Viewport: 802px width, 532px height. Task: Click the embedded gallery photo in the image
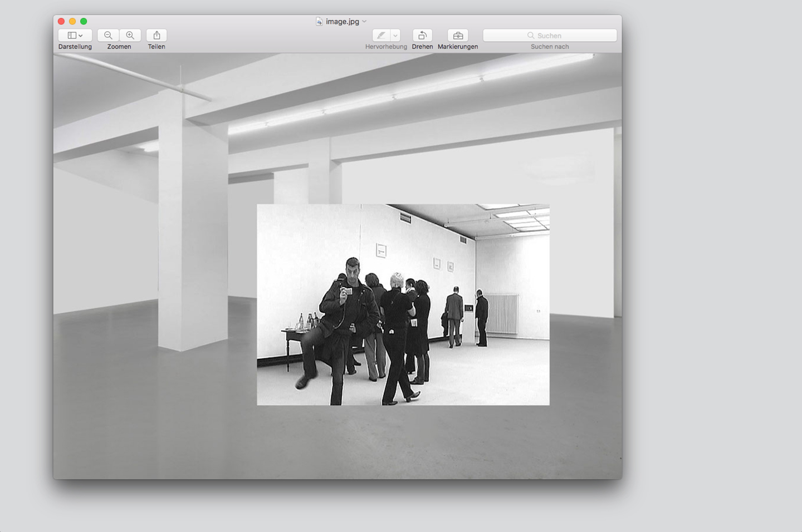[403, 304]
